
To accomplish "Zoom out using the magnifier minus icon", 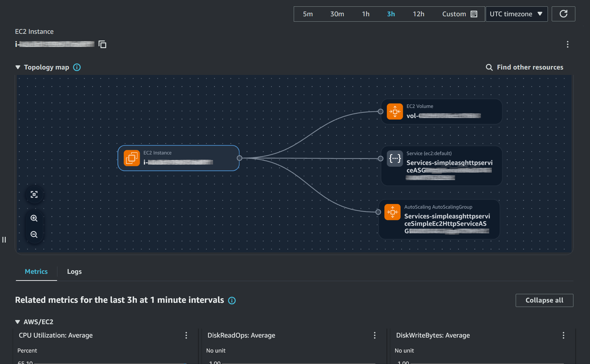I will click(x=34, y=234).
